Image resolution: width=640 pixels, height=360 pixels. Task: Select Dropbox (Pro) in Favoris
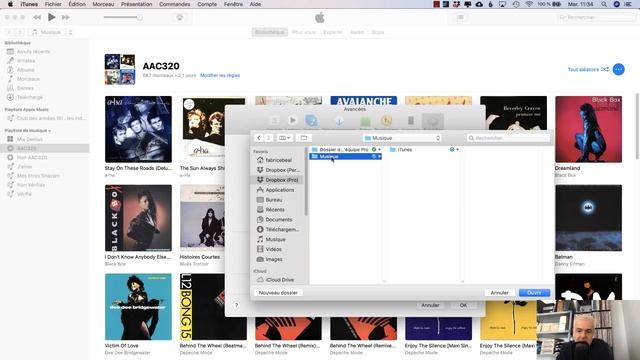278,180
